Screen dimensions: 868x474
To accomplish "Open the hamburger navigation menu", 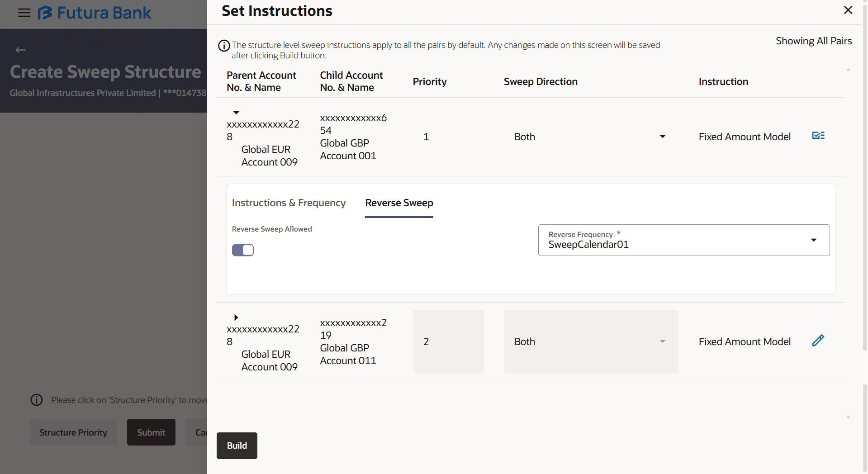I will click(x=24, y=13).
